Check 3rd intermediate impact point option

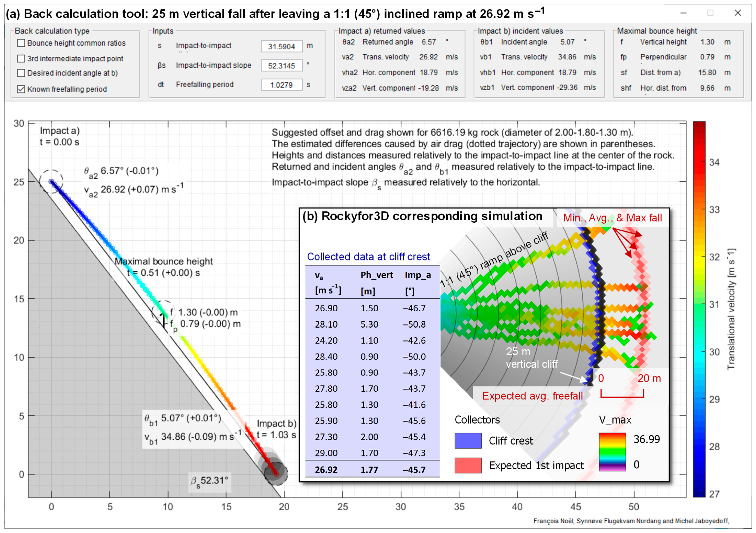21,59
